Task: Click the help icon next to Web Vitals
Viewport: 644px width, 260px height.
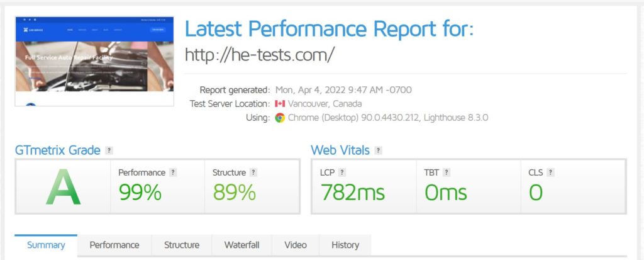Action: [x=378, y=150]
